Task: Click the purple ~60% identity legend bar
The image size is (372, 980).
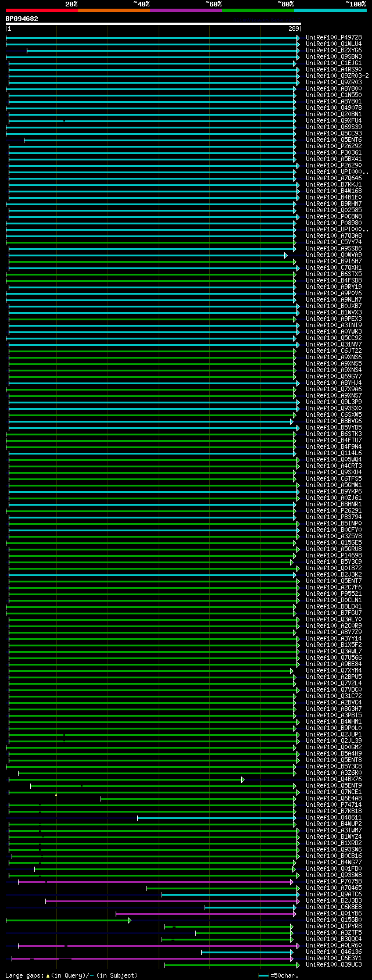Action: coord(186,10)
